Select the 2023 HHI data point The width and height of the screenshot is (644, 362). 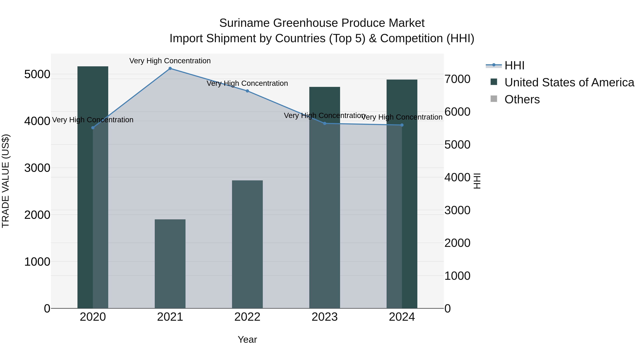[325, 123]
